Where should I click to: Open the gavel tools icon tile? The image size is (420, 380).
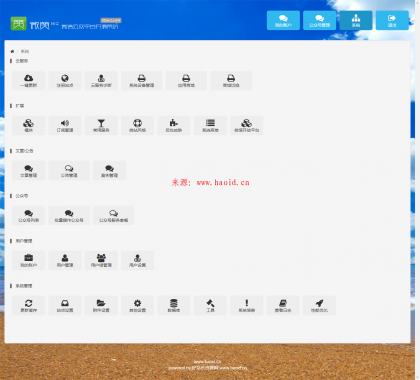(x=210, y=305)
